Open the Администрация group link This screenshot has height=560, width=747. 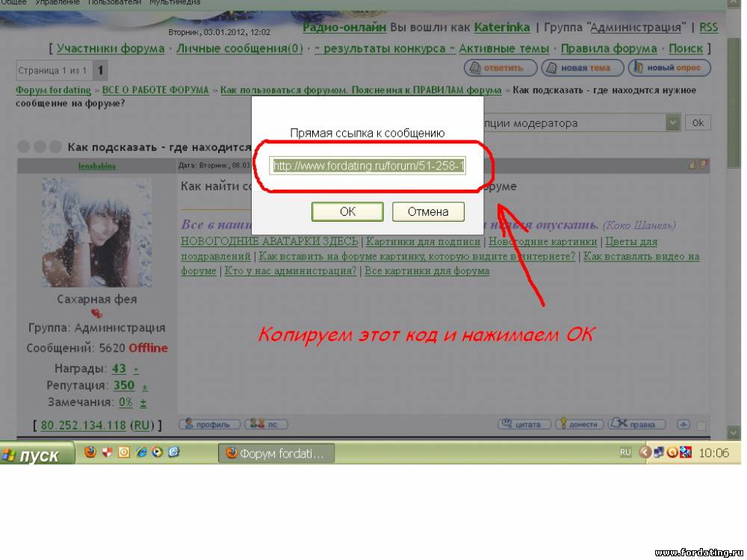[x=636, y=27]
